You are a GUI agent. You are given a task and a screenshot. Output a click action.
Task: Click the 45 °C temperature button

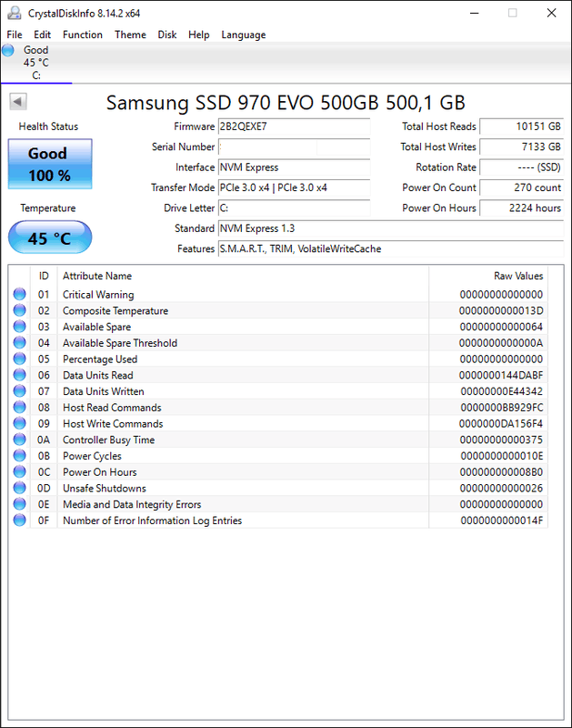pyautogui.click(x=50, y=238)
